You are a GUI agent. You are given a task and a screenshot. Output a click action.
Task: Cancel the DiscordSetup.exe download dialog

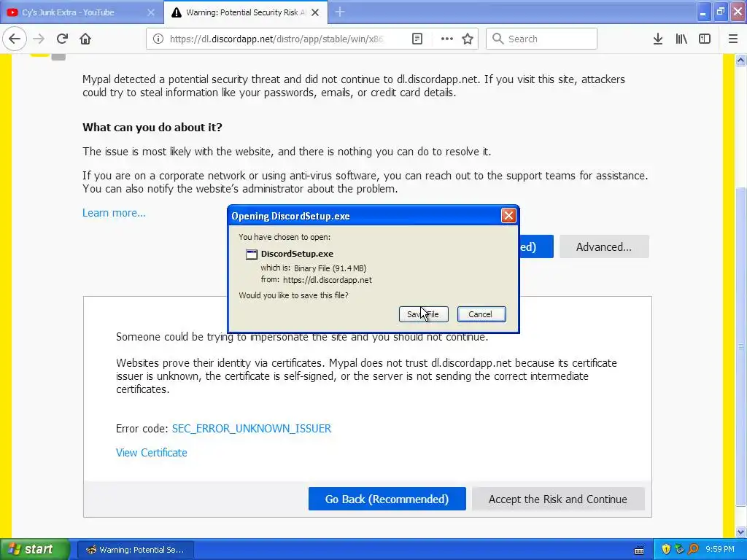[x=481, y=314]
